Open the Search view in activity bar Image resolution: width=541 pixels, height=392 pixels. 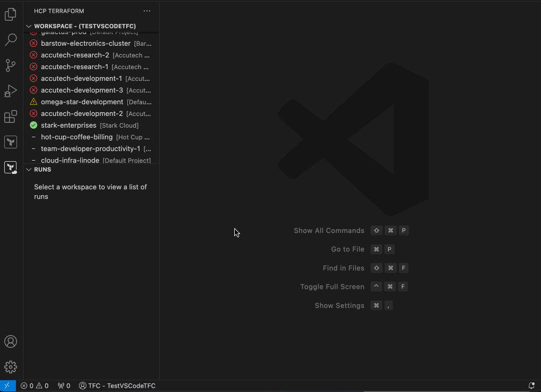[11, 40]
